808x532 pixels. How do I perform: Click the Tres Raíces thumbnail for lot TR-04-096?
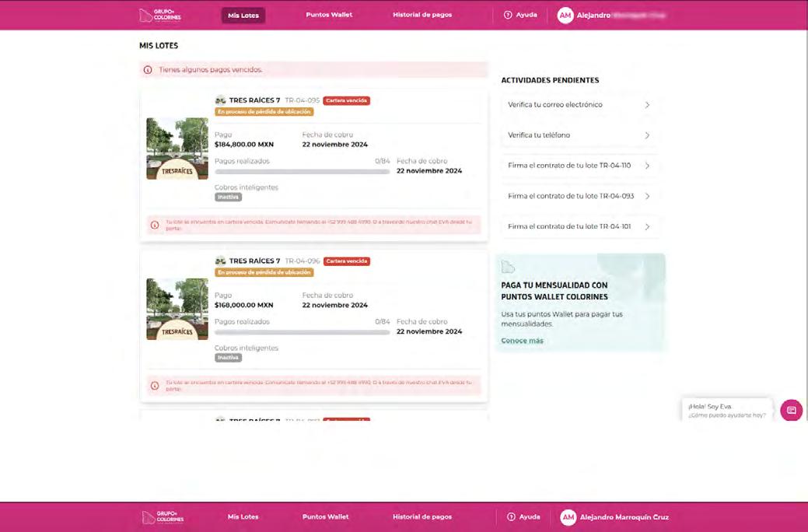click(x=177, y=309)
